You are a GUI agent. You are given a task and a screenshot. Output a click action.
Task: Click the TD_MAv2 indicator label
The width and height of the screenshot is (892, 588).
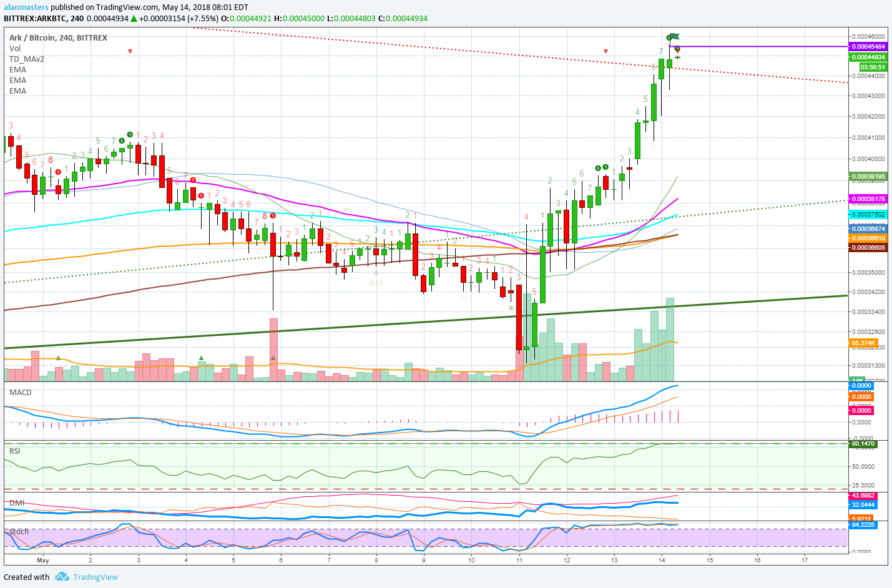pyautogui.click(x=27, y=59)
